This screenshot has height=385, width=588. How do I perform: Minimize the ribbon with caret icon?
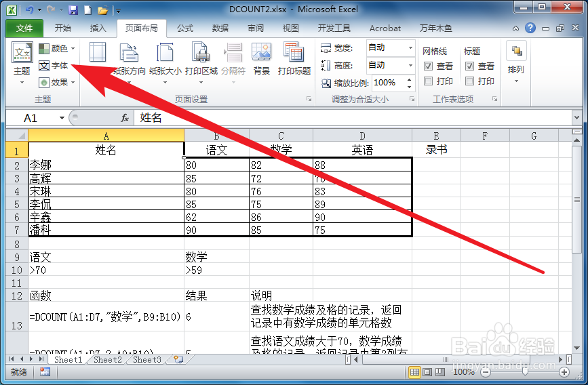coord(515,28)
